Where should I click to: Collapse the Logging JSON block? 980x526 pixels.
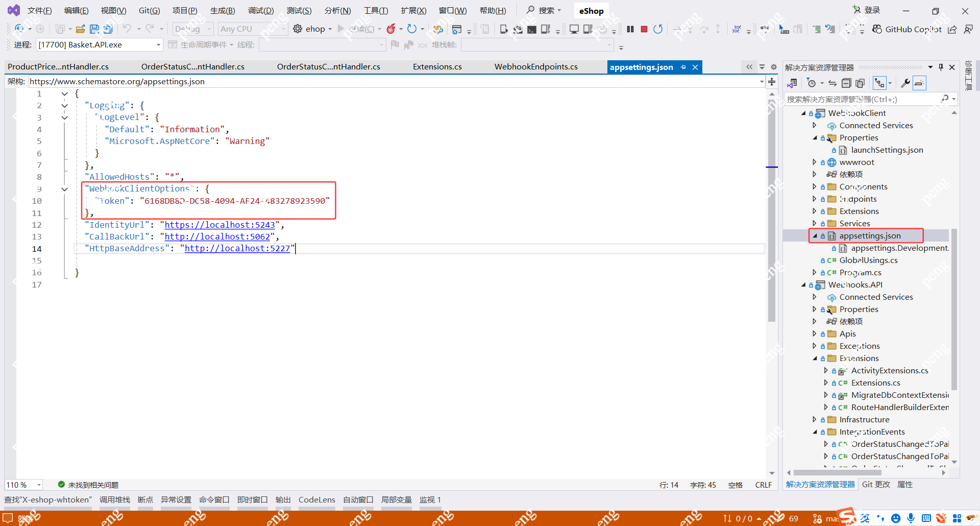(65, 106)
